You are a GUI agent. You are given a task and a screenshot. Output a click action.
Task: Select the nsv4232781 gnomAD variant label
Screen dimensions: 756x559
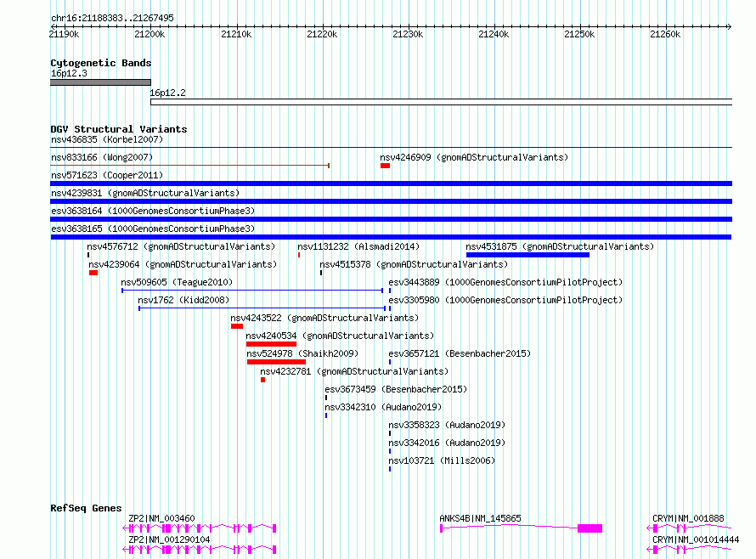pos(354,371)
